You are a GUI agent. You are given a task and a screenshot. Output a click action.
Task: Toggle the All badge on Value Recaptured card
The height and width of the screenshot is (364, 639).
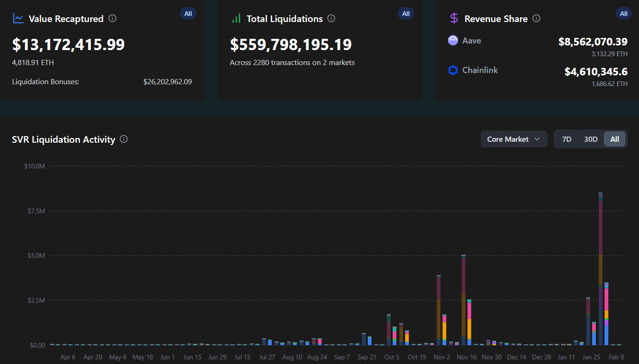click(x=188, y=14)
